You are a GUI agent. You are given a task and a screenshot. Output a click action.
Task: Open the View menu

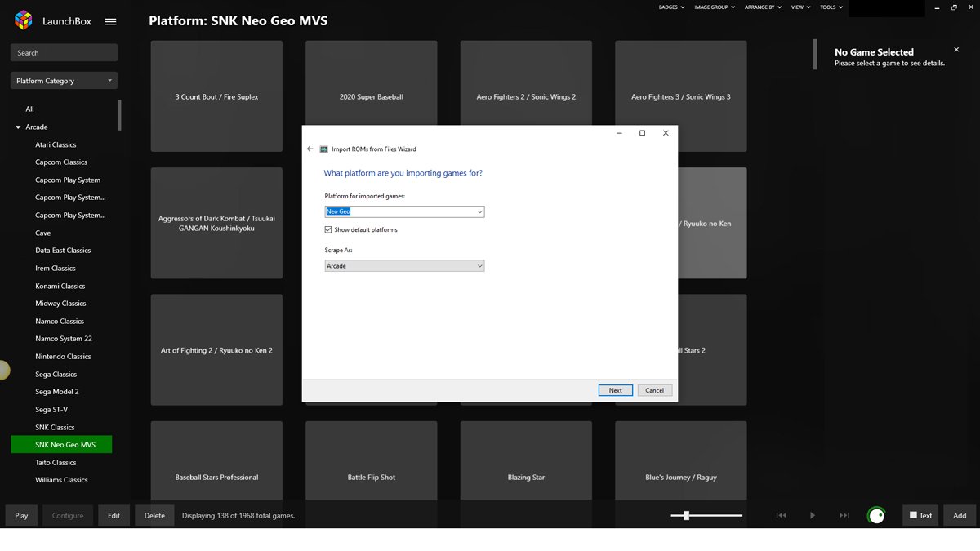(x=801, y=7)
